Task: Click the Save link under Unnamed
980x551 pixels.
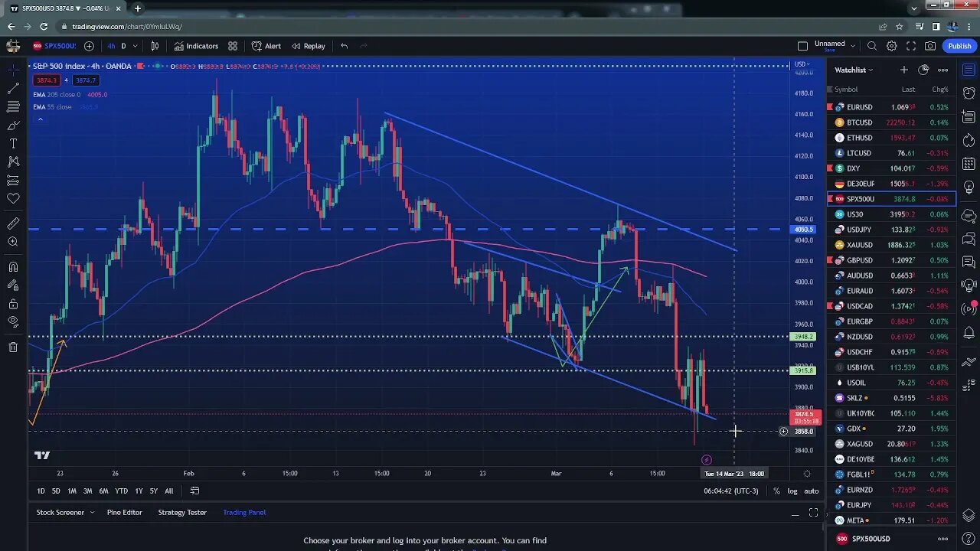Action: 830,51
